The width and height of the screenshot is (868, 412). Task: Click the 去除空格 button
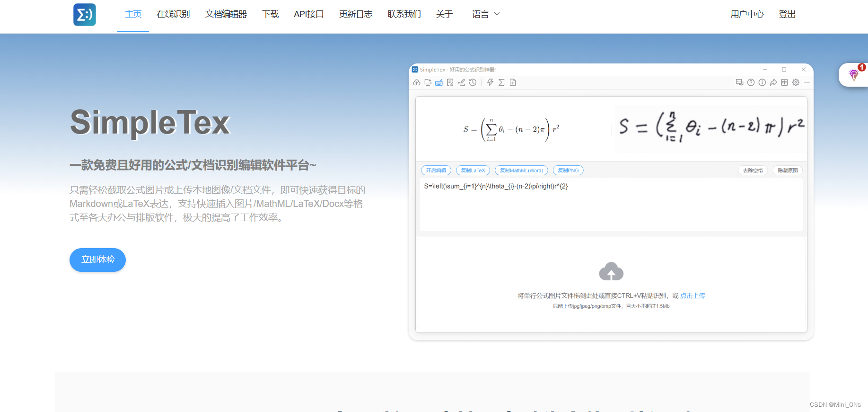click(x=753, y=170)
